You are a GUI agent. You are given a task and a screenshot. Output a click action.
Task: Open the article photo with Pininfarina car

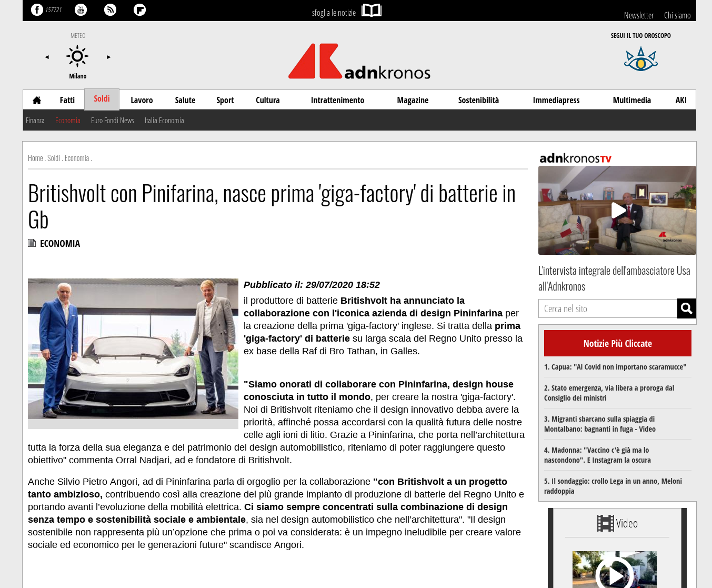133,349
